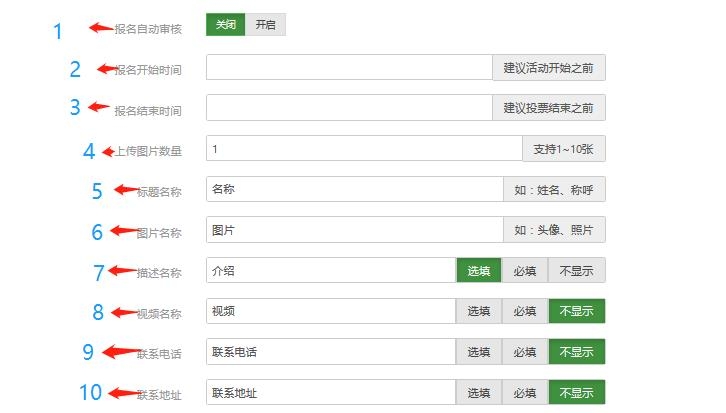Set 联系地址 to 选填
Image resolution: width=726 pixels, height=413 pixels.
pos(479,393)
